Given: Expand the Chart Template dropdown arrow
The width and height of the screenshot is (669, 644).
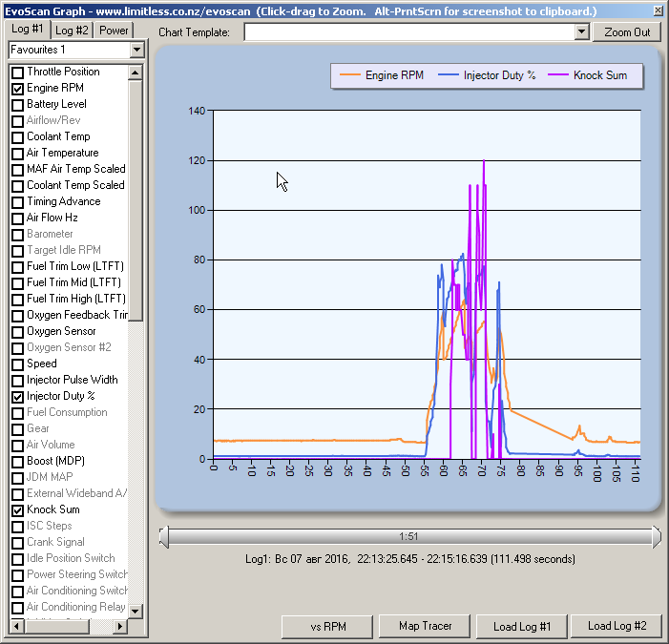Looking at the screenshot, I should (x=581, y=31).
